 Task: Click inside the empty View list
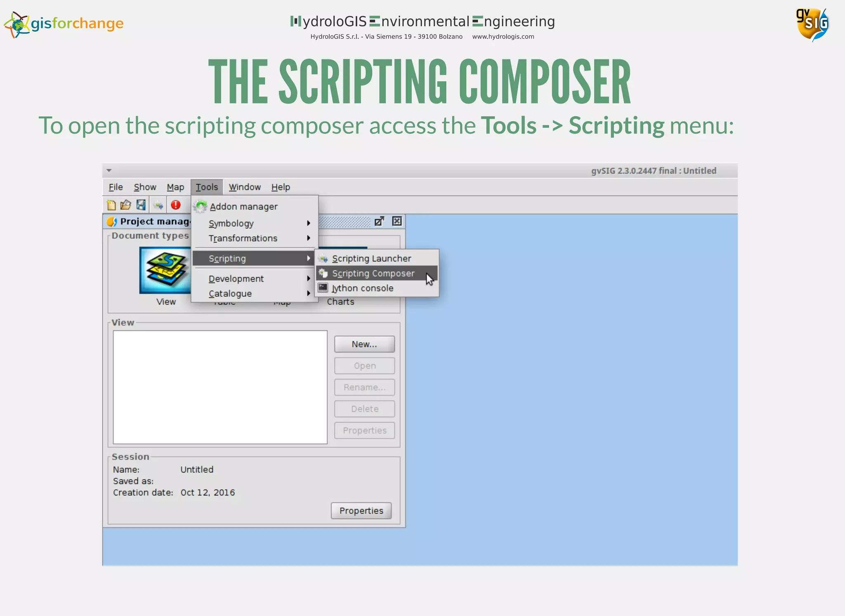(220, 387)
